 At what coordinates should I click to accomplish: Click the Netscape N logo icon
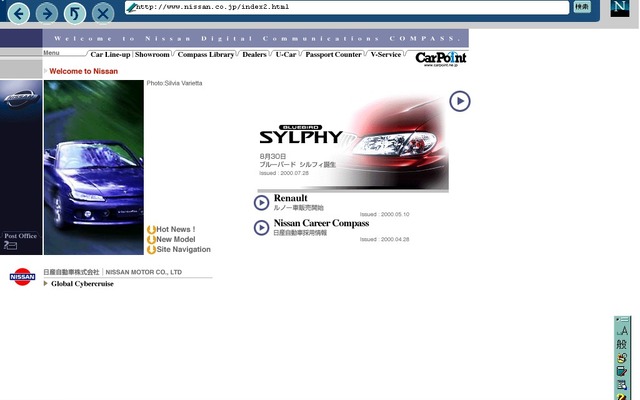620,8
